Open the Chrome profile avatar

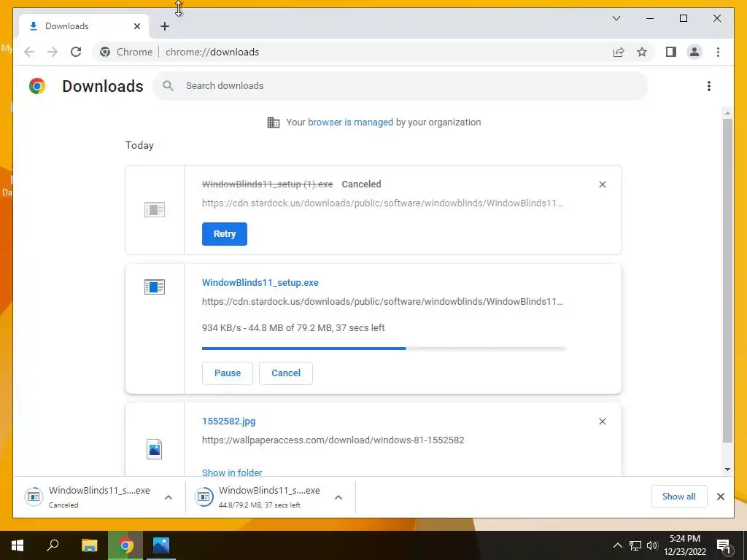[x=694, y=52]
